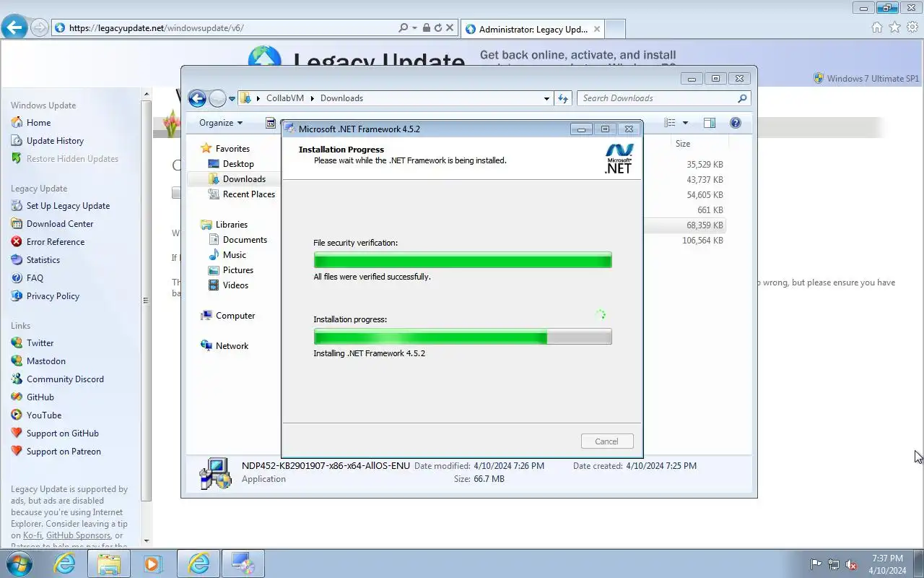Open the IE search magnifier icon
This screenshot has width=924, height=578.
point(404,27)
